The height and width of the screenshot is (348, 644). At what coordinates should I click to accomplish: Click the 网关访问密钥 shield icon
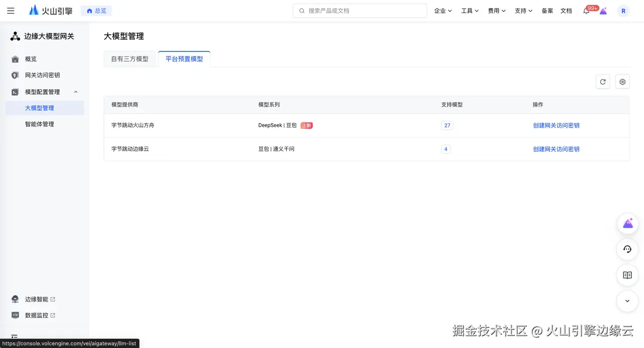pos(15,75)
